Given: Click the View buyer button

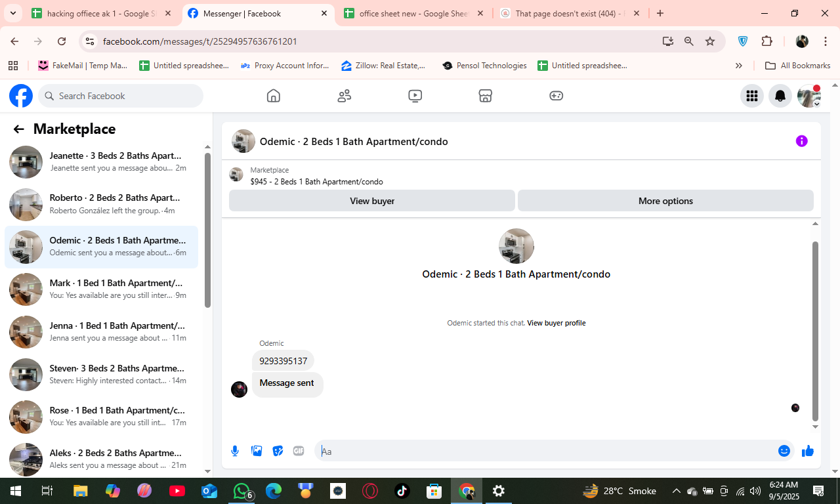Looking at the screenshot, I should point(372,201).
